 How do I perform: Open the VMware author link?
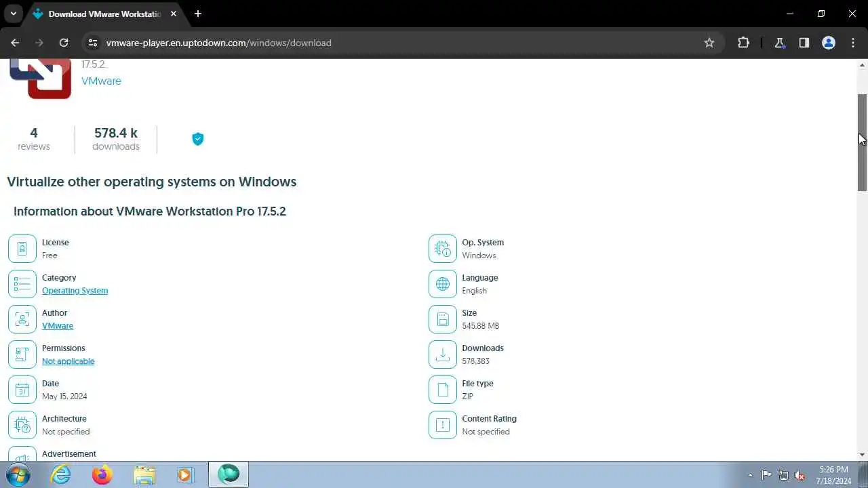pyautogui.click(x=58, y=326)
